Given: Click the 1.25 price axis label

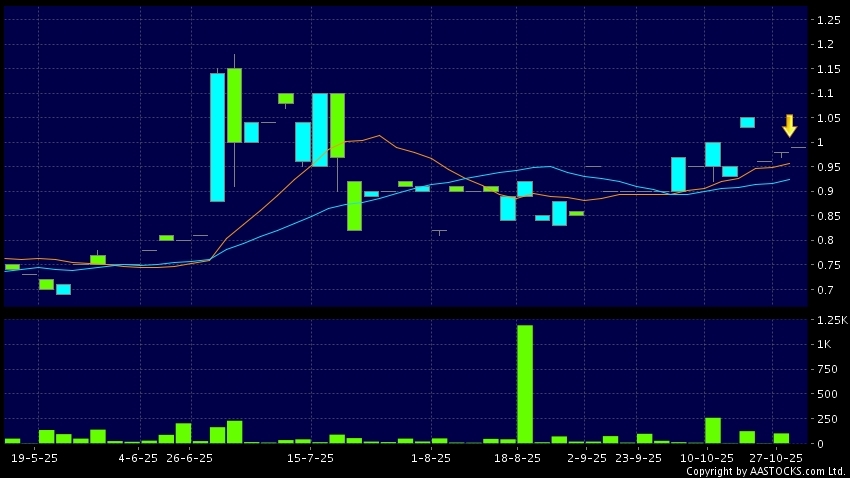Looking at the screenshot, I should [826, 20].
